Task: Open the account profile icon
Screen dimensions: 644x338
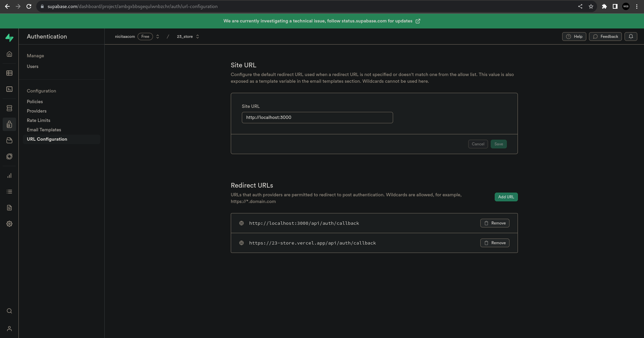Action: coord(9,329)
